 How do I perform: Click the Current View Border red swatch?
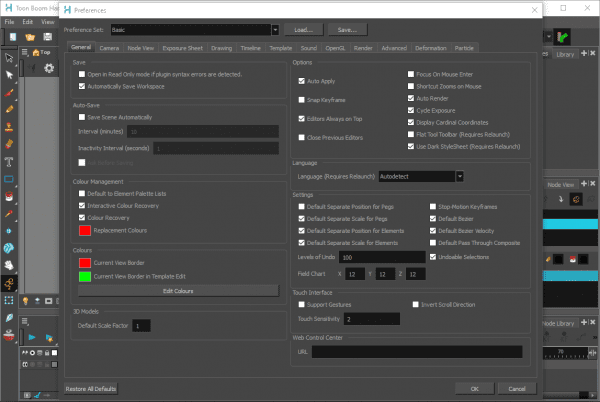coord(85,263)
